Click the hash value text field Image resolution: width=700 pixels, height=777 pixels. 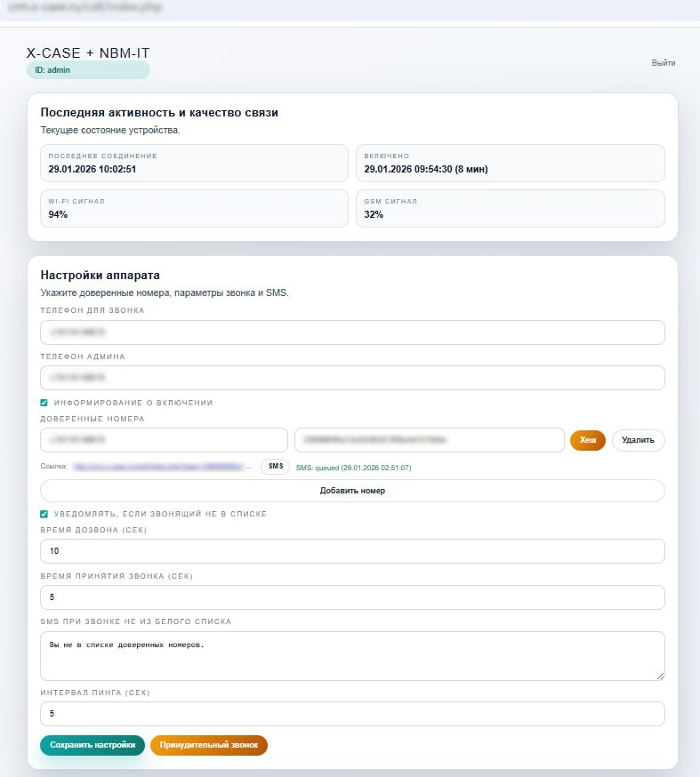429,440
